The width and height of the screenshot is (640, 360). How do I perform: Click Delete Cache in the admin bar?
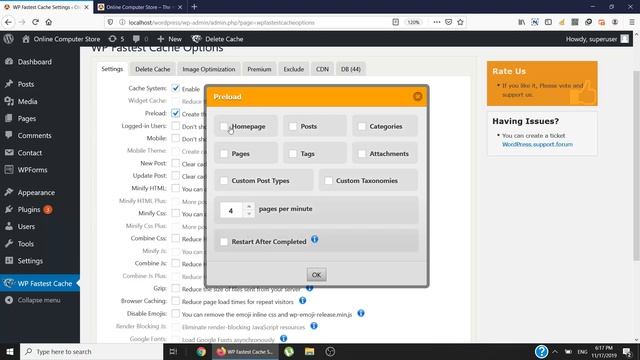point(218,39)
